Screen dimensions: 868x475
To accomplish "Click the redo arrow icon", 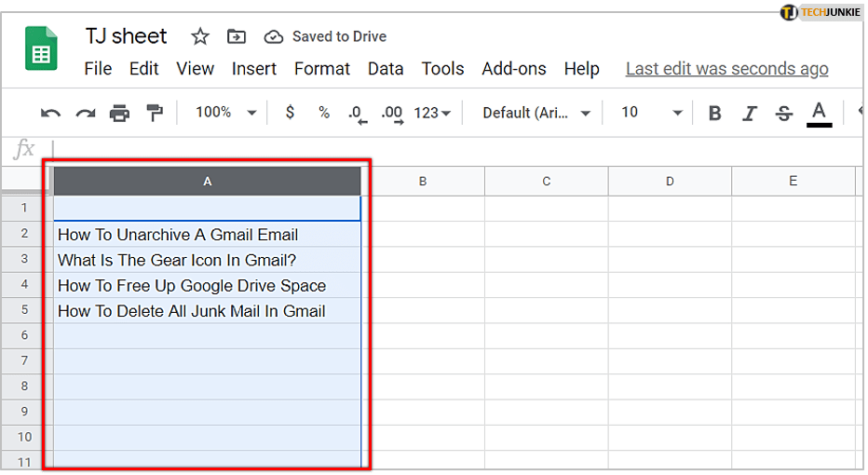I will coord(86,114).
